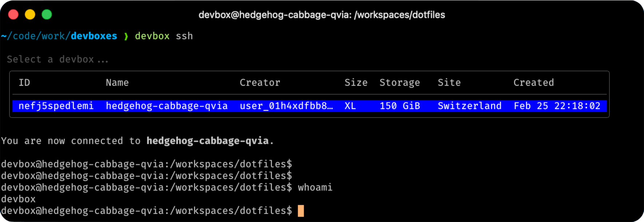Click the Select a devbox prompt text

coord(58,59)
